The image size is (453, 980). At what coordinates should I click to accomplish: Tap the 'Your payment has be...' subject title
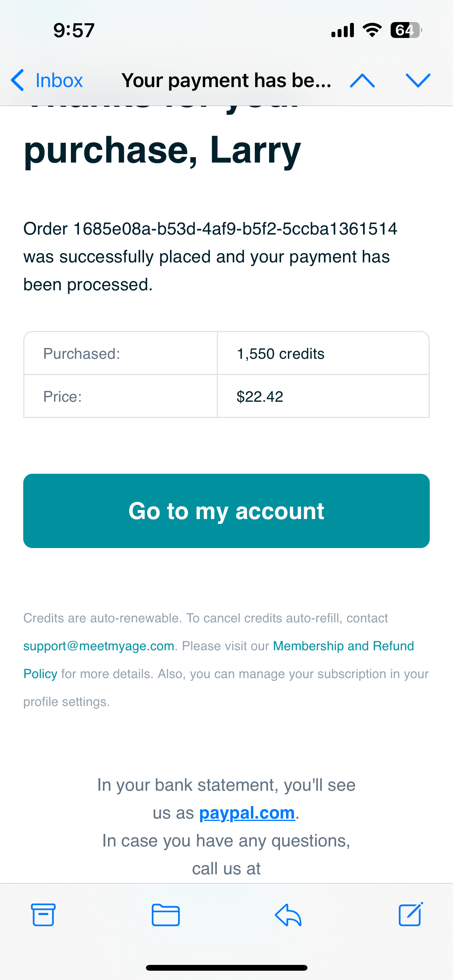coord(226,81)
